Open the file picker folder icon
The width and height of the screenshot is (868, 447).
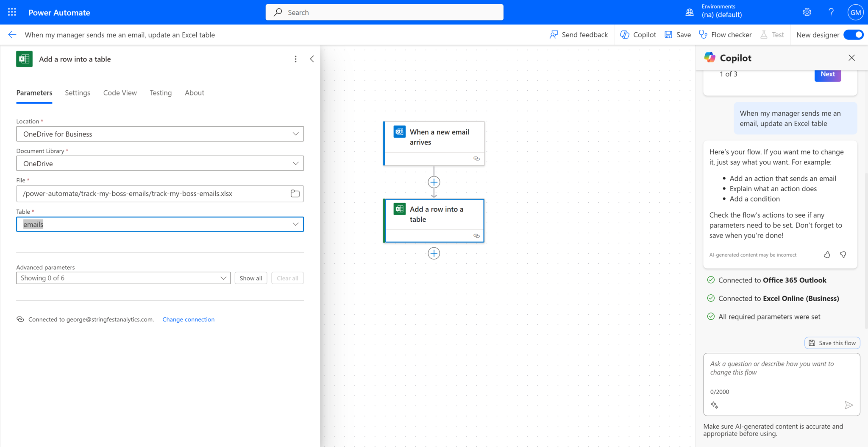click(x=295, y=194)
